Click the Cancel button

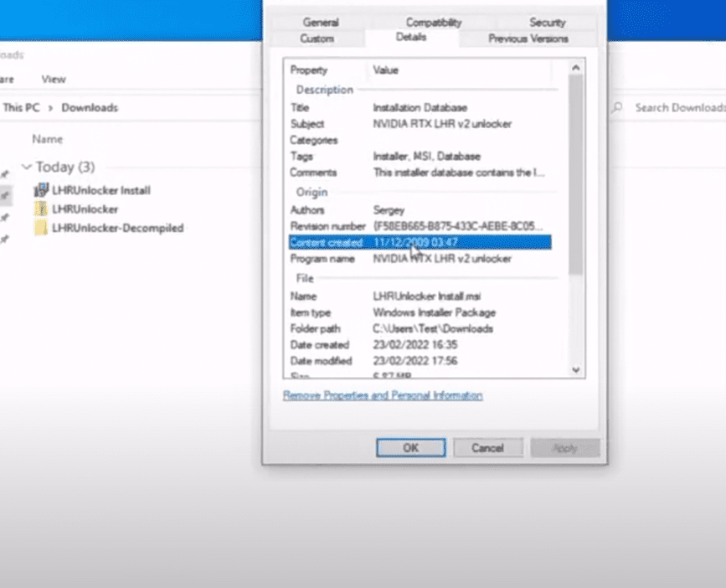click(x=488, y=448)
